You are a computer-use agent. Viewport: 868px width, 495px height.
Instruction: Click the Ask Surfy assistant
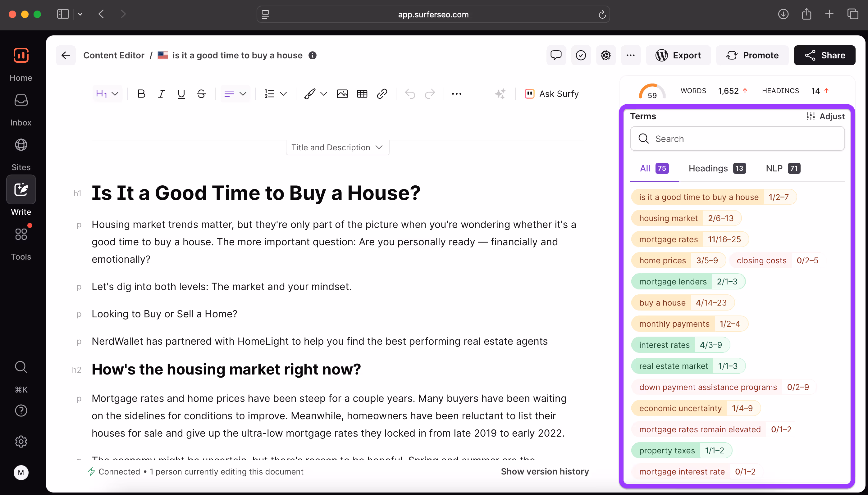click(x=552, y=94)
